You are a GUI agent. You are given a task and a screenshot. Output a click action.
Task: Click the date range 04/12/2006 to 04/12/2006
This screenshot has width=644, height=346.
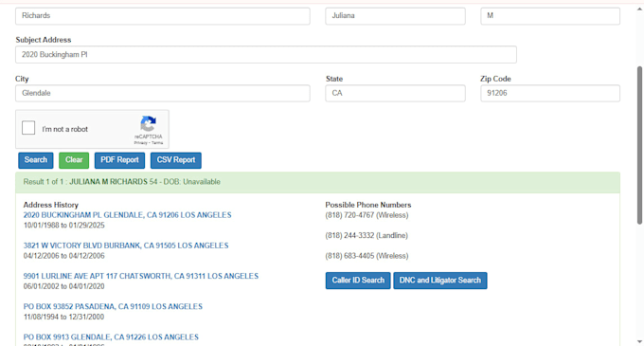click(x=64, y=256)
